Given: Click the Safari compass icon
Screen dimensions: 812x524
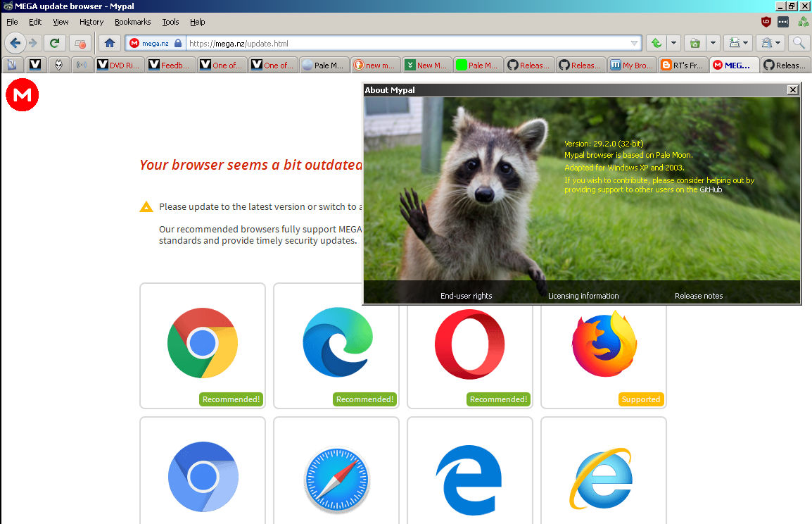Looking at the screenshot, I should (336, 480).
